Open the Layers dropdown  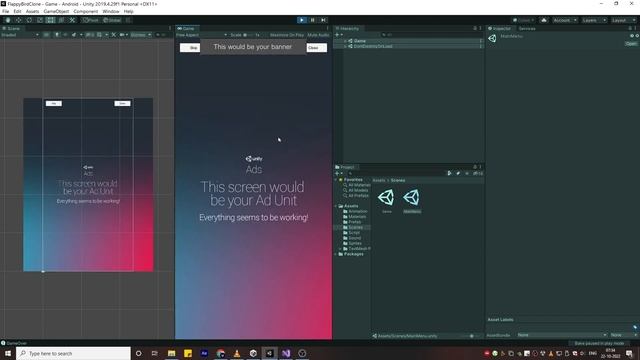click(x=594, y=20)
